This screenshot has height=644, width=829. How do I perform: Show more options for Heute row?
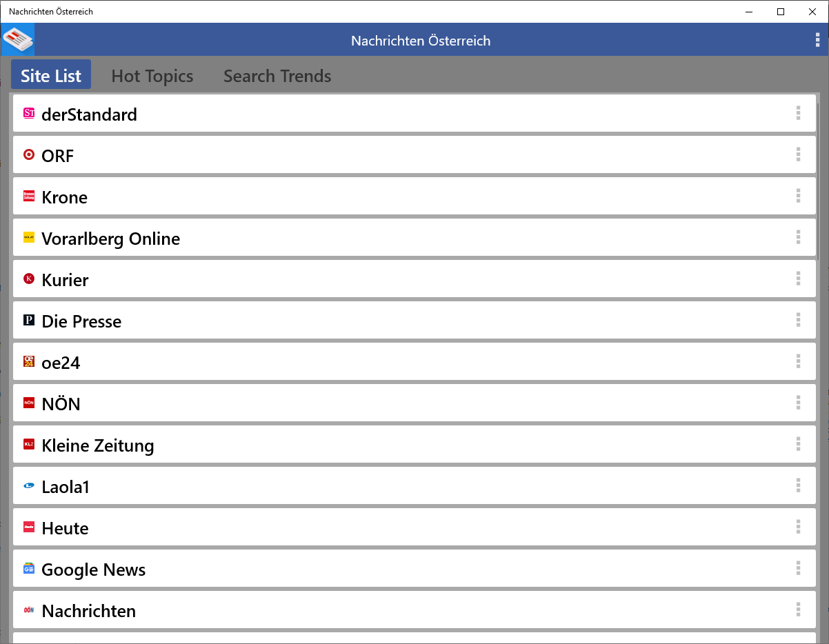[798, 527]
